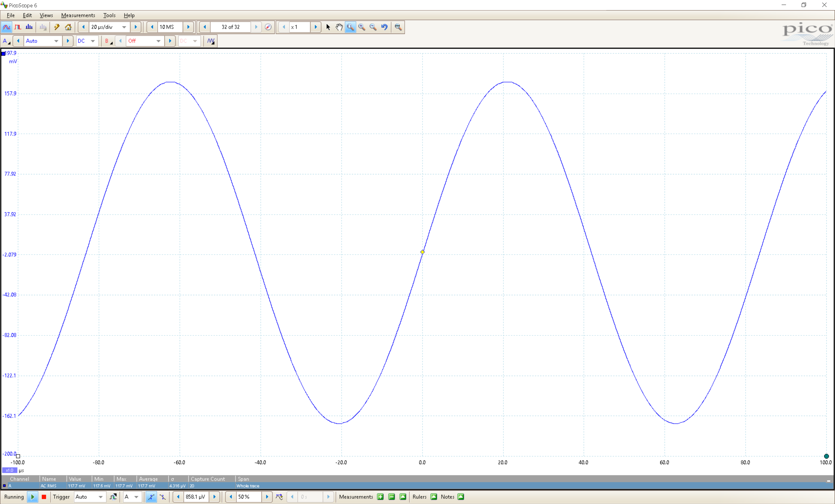Open the Math Channels waveform icon
This screenshot has width=835, height=504.
(211, 41)
